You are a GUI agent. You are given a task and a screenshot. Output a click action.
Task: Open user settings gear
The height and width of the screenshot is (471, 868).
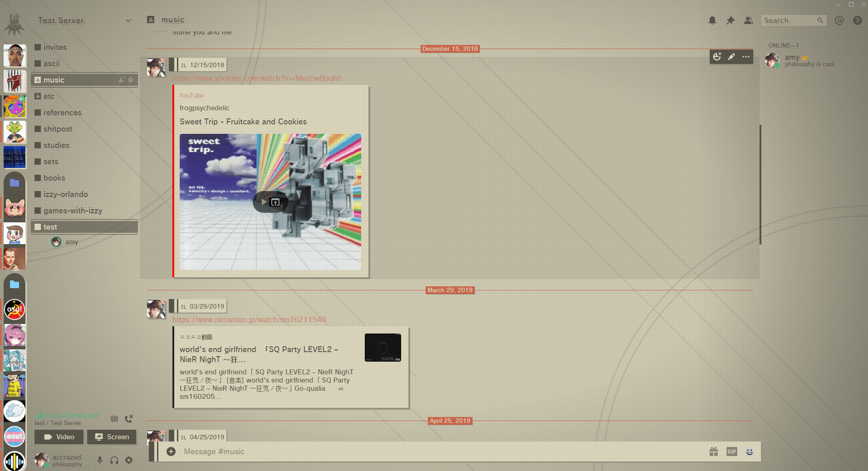(x=129, y=460)
